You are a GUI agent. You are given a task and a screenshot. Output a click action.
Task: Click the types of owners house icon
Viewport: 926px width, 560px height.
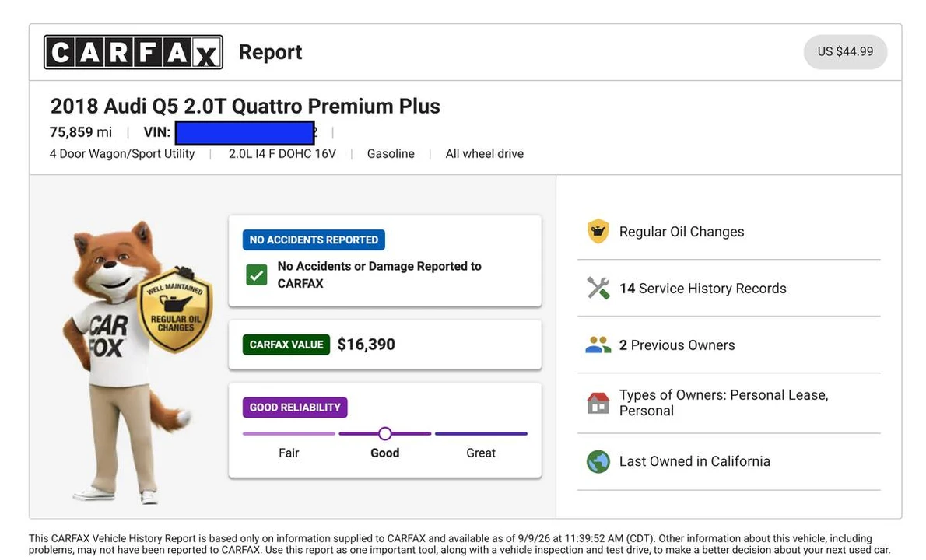pos(598,403)
